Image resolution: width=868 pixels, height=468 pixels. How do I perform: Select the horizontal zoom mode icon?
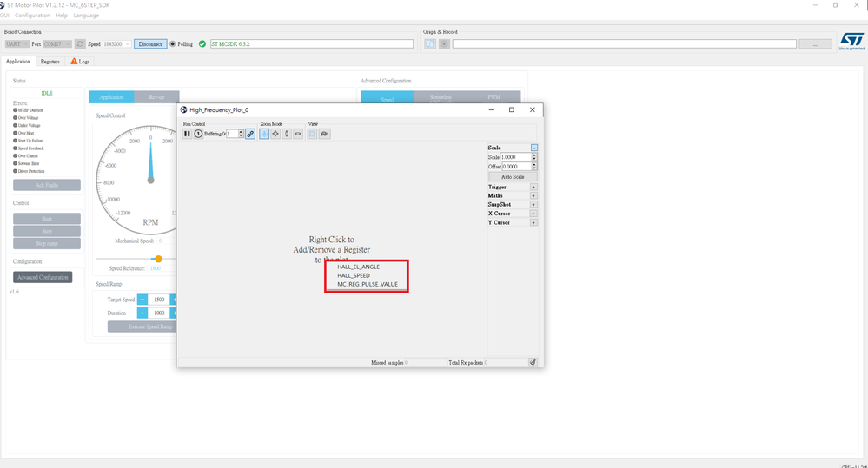point(298,134)
